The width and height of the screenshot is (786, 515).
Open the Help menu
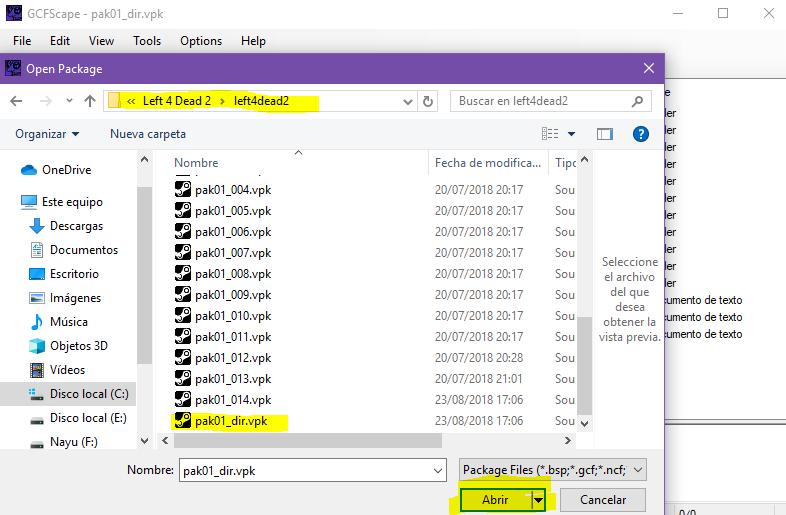[253, 41]
